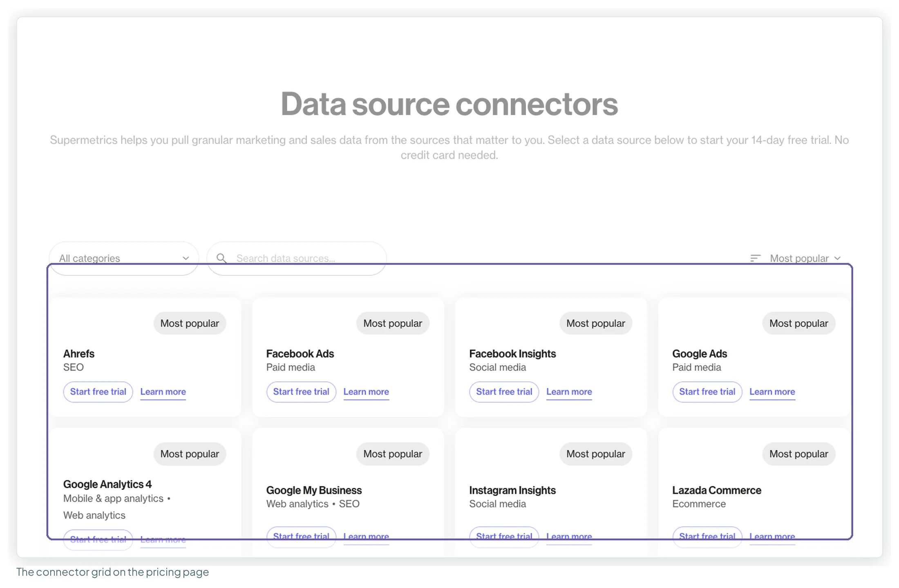Open the All categories dropdown
The image size is (899, 588).
pyautogui.click(x=124, y=258)
